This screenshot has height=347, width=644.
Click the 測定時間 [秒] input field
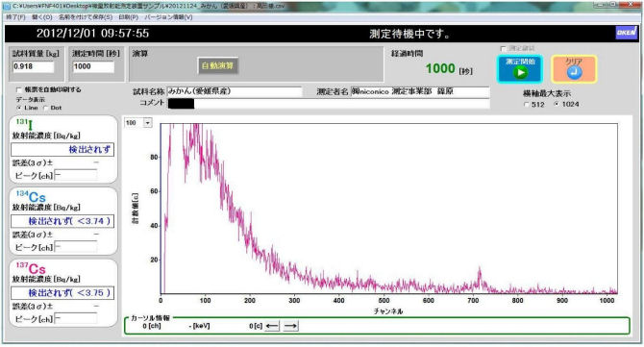click(x=93, y=66)
